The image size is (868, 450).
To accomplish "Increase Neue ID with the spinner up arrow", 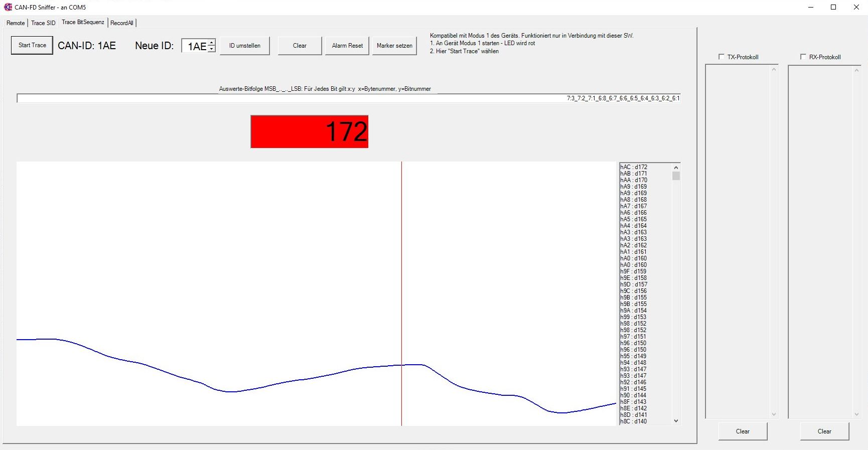I will [x=212, y=43].
